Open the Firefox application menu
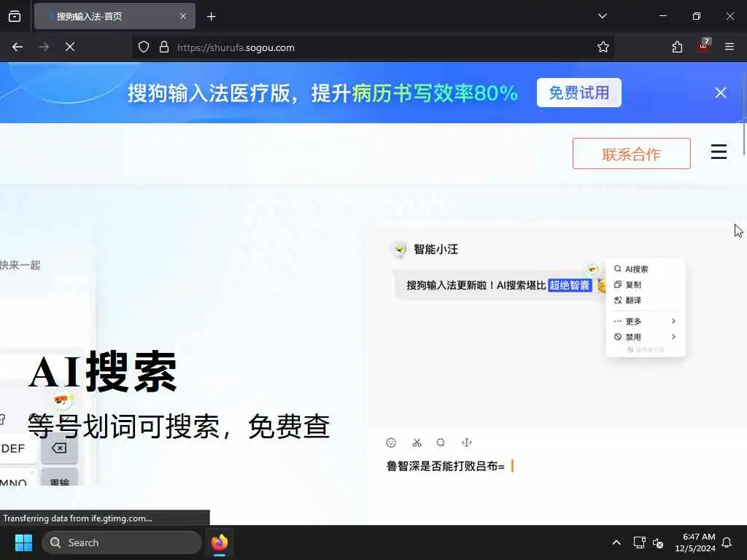747x560 pixels. tap(729, 47)
